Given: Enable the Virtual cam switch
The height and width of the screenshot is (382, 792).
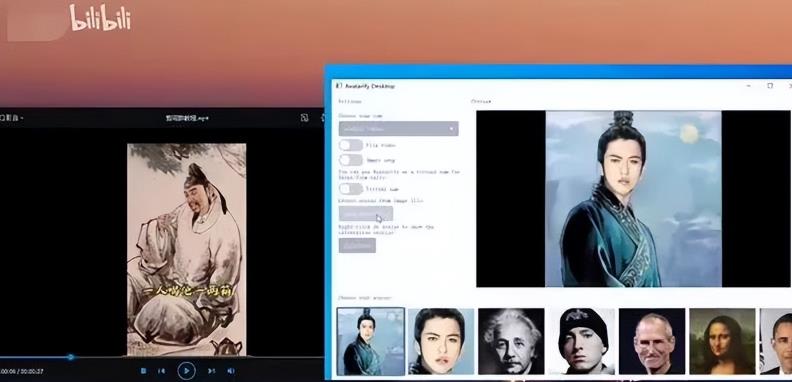Looking at the screenshot, I should click(x=351, y=189).
